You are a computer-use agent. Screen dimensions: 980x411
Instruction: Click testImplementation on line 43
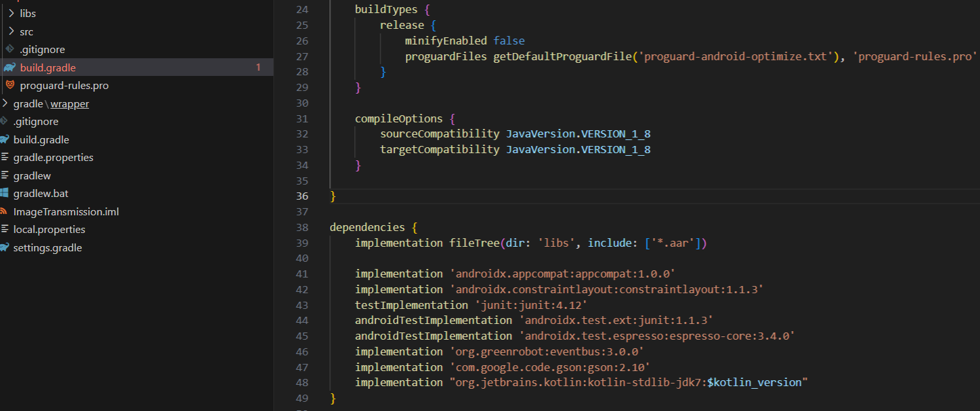click(411, 305)
